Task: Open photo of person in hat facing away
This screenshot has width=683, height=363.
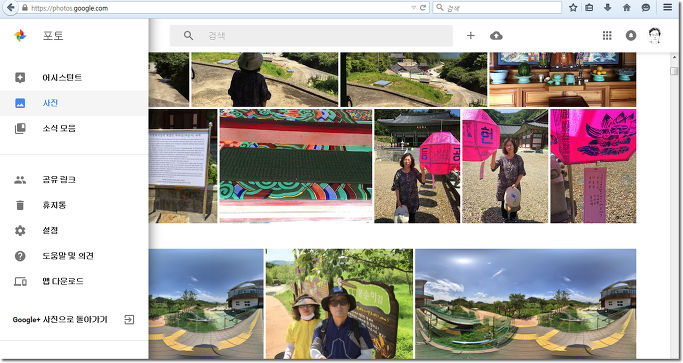Action: click(265, 80)
